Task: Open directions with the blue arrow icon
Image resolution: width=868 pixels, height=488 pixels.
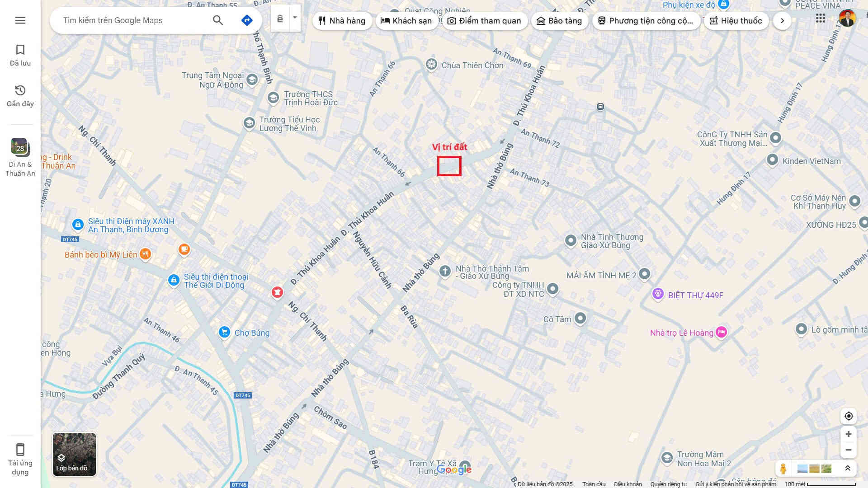Action: click(x=247, y=20)
